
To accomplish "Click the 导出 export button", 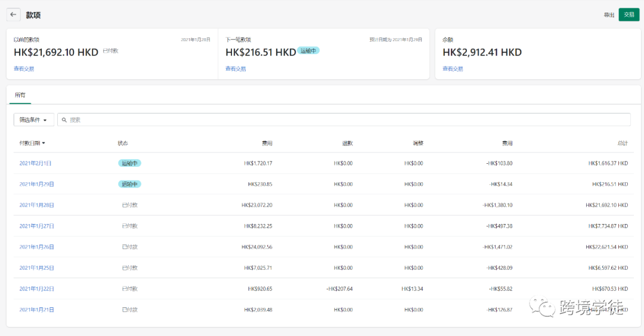I will pos(609,15).
